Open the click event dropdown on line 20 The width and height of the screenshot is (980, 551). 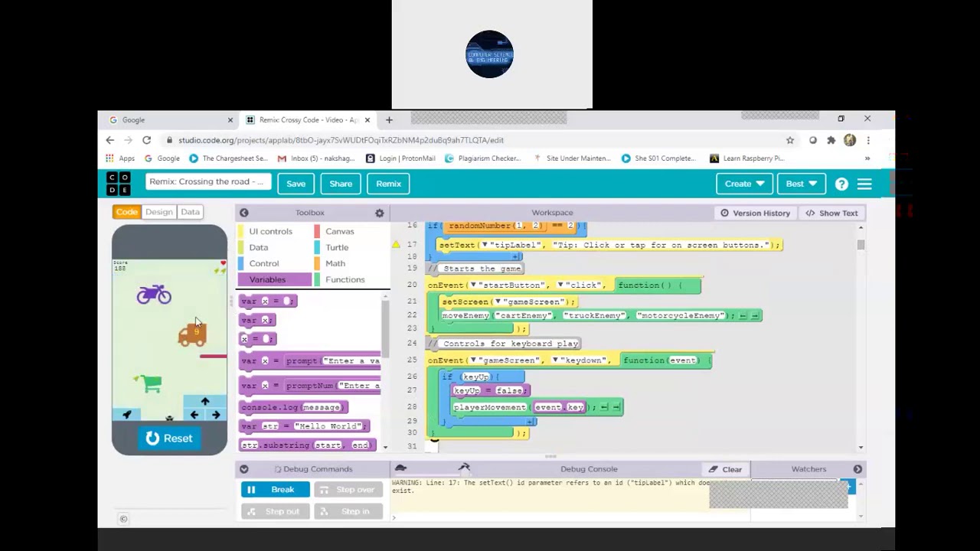[560, 285]
